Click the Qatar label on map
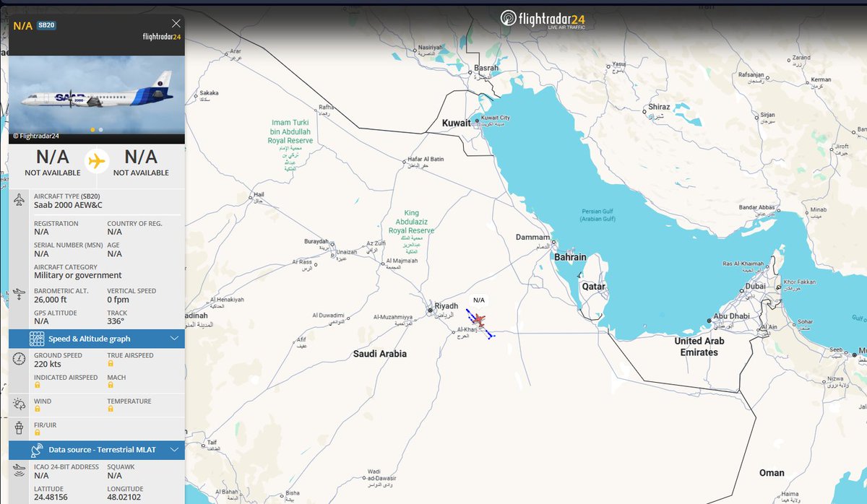 593,286
